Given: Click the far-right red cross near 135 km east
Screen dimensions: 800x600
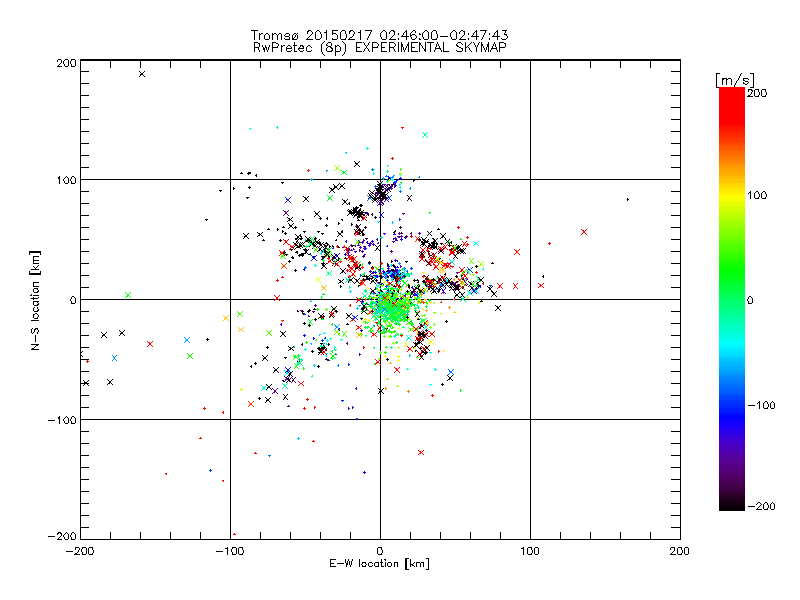Looking at the screenshot, I should click(584, 232).
